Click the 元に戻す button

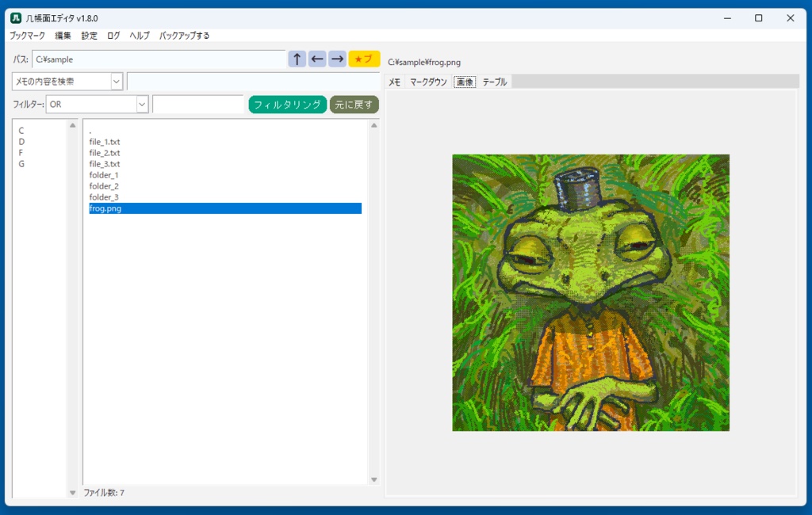354,105
